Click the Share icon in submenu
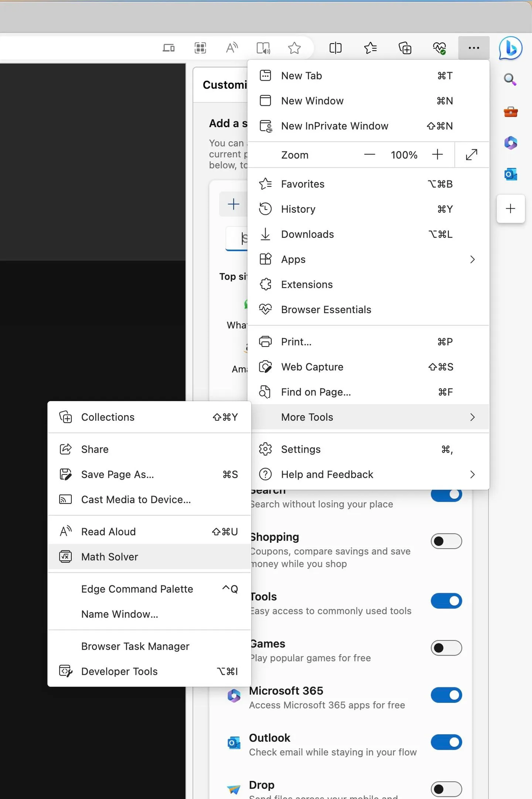This screenshot has width=532, height=799. point(65,449)
